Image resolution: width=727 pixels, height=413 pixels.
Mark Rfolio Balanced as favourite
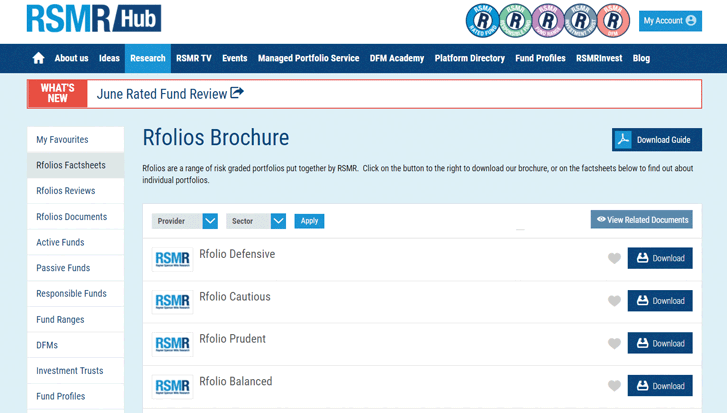coord(614,386)
